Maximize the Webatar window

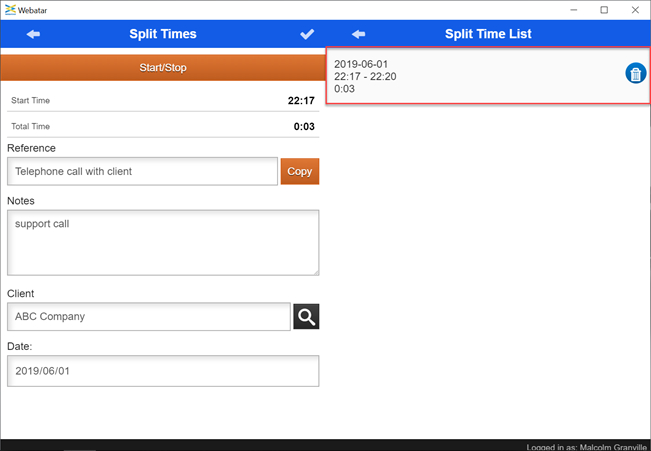tap(604, 10)
